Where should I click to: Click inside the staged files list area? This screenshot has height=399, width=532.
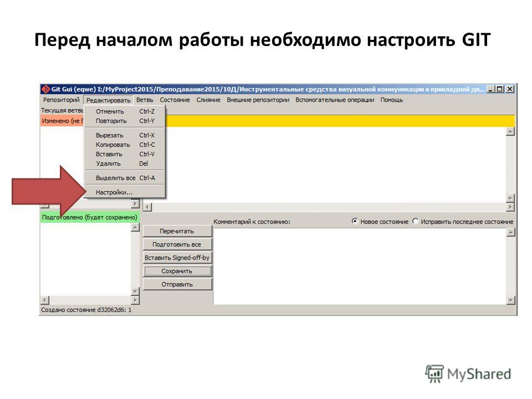click(x=85, y=259)
